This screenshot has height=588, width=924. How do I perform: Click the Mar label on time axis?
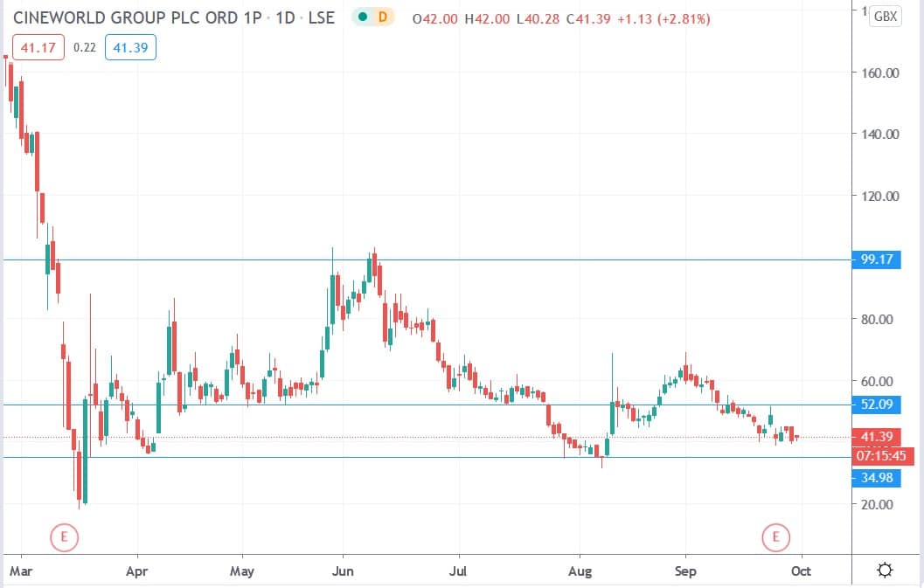tap(21, 571)
